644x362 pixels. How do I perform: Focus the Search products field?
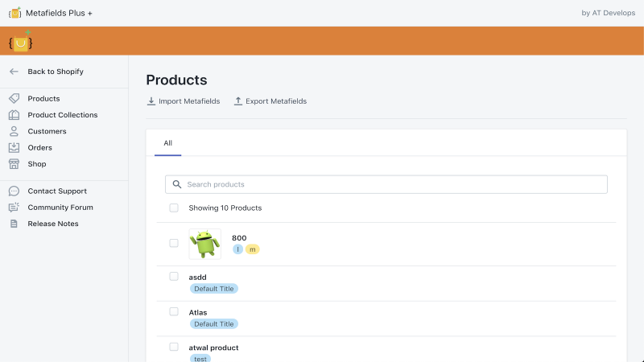(386, 184)
